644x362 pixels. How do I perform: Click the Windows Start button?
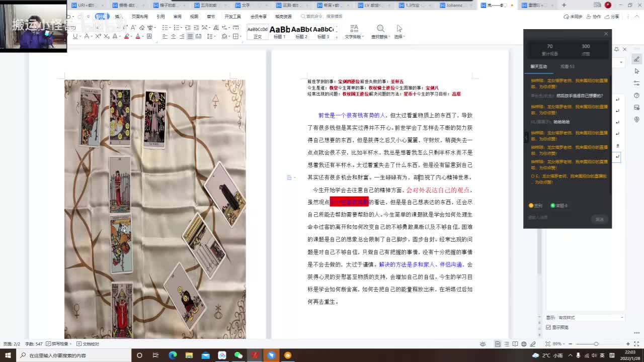8,355
